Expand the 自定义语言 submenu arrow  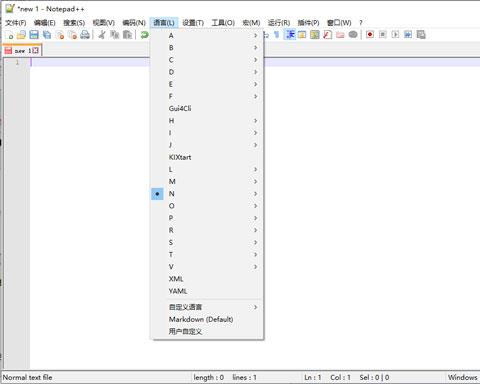pos(255,307)
